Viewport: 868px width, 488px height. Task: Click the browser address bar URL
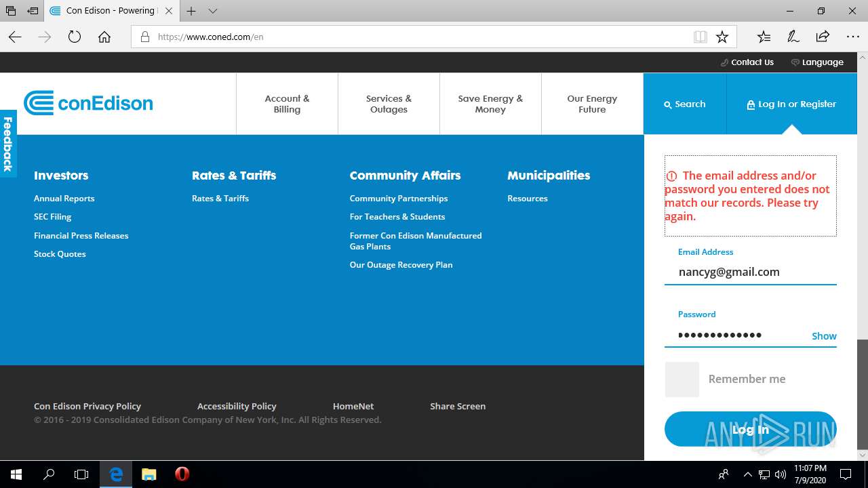coord(210,37)
